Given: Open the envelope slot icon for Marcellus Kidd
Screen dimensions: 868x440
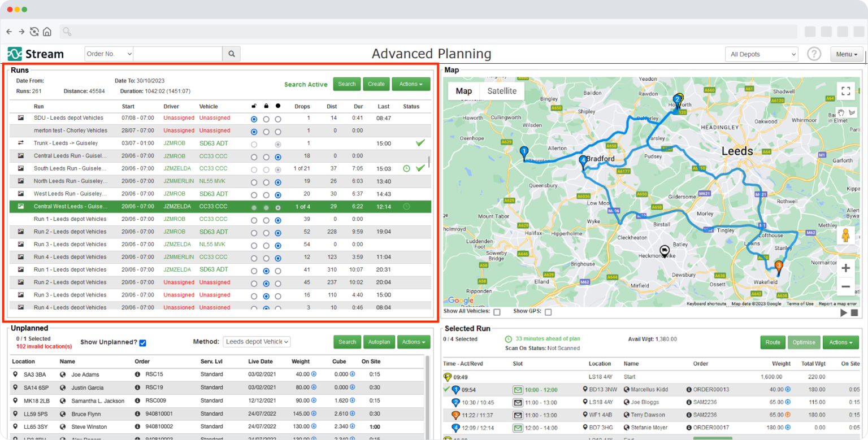Looking at the screenshot, I should (x=517, y=389).
